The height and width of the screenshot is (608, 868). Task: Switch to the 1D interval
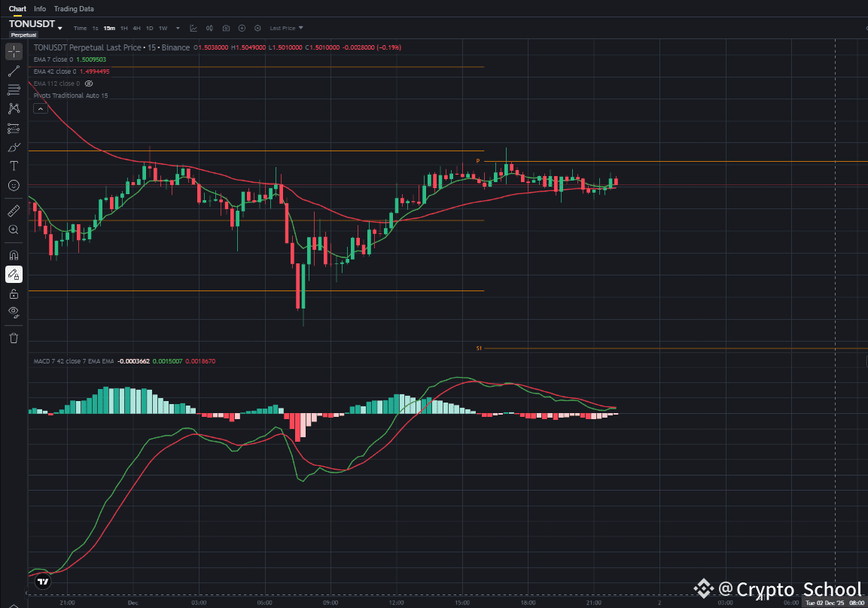point(149,27)
